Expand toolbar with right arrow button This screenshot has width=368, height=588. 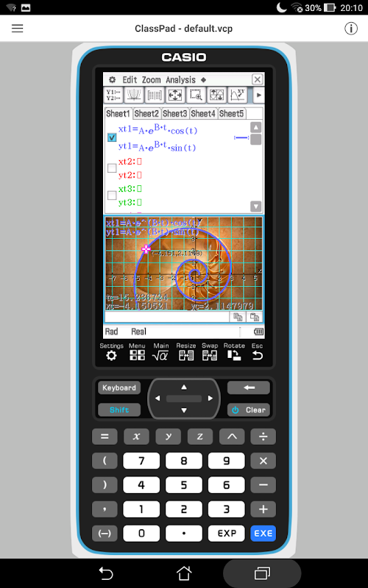[258, 96]
